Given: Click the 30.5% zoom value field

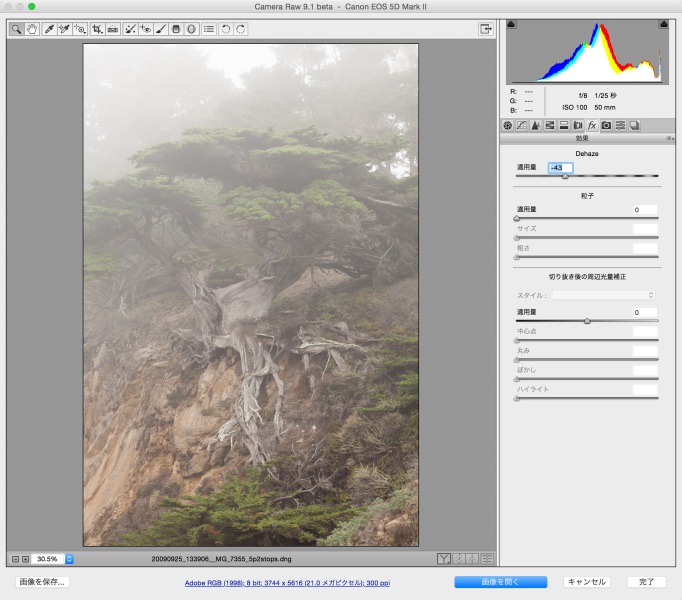Looking at the screenshot, I should (48, 559).
